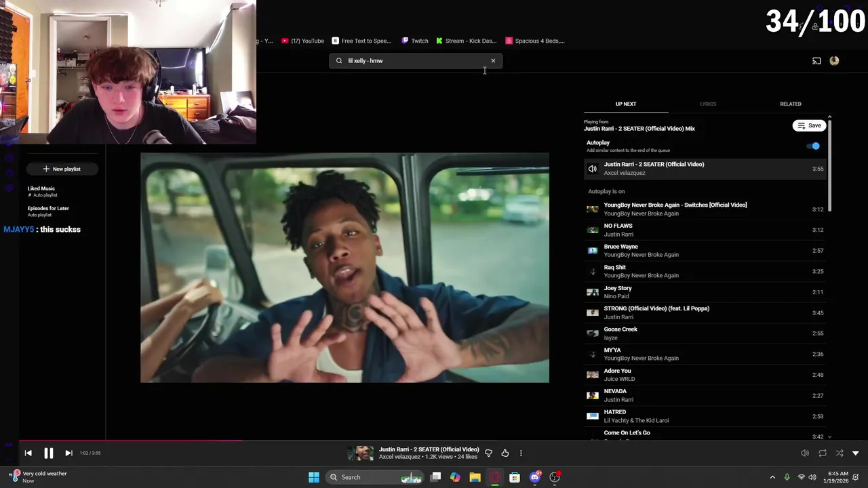Like the current song with thumbs up
Screen dimensions: 868x488
point(505,453)
